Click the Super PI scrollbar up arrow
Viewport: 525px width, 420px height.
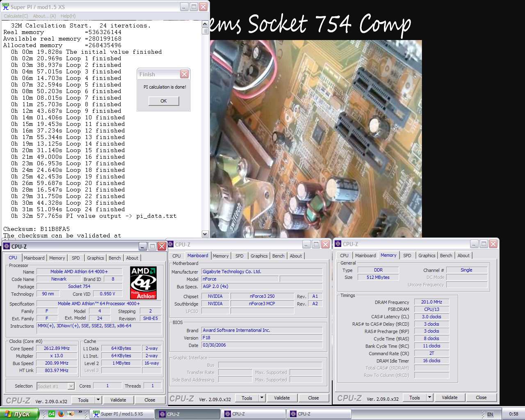(205, 24)
